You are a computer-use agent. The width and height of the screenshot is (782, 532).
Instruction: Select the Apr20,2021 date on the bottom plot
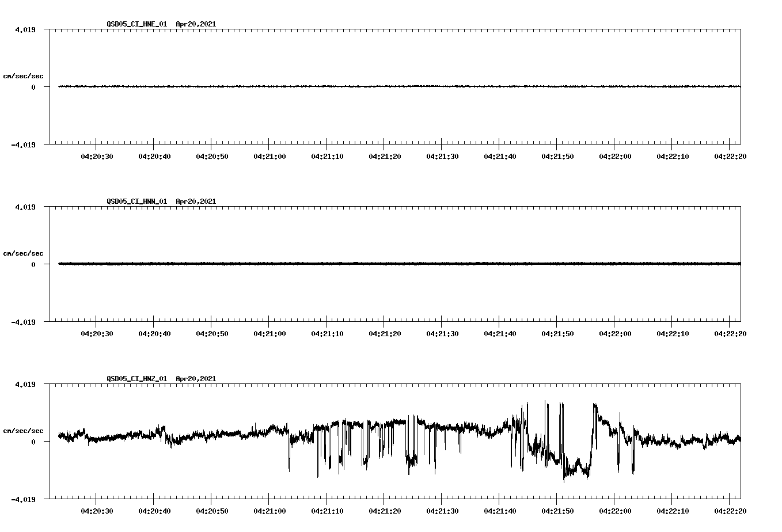[x=196, y=379]
